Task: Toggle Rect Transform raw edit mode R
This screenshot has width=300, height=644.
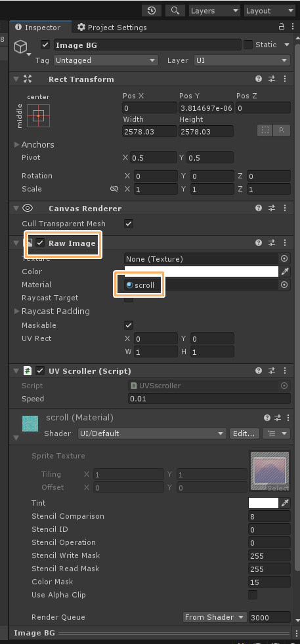Action: tap(282, 131)
